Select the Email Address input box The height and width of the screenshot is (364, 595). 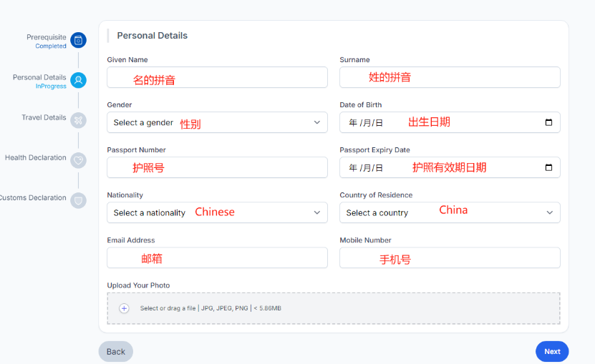click(217, 257)
